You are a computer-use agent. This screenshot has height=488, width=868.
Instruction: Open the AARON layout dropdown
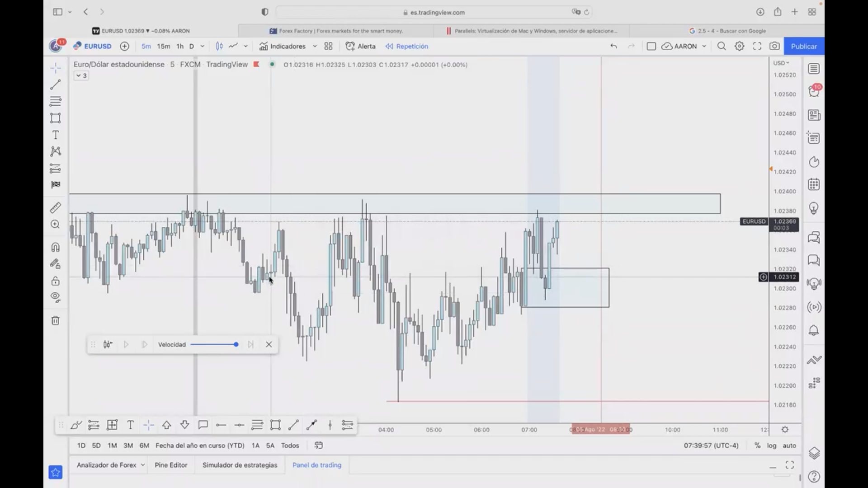(704, 46)
